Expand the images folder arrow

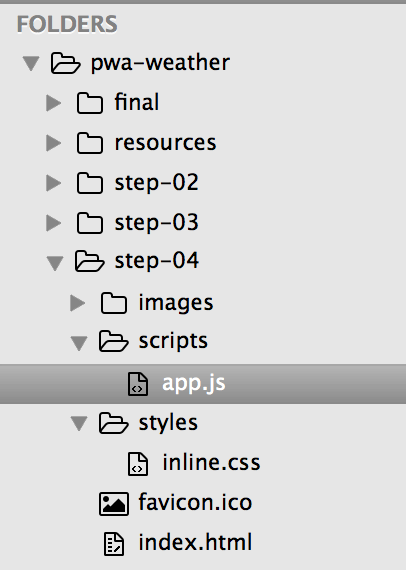(x=78, y=303)
